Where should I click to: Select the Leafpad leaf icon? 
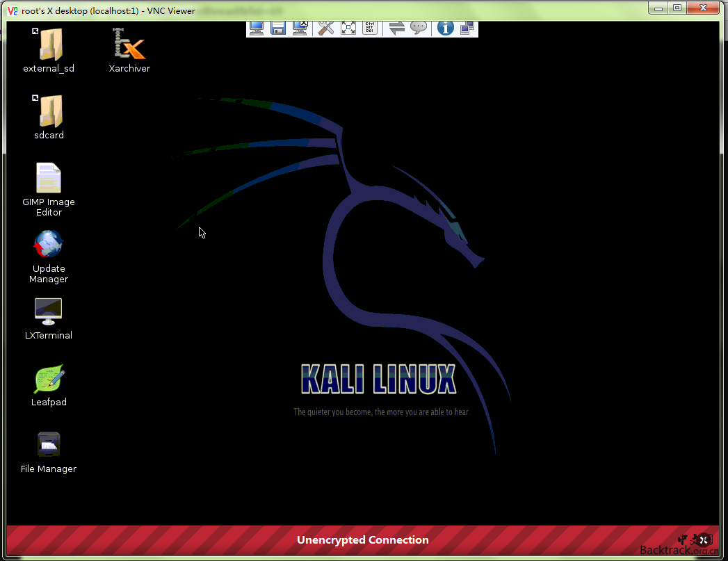tap(49, 379)
